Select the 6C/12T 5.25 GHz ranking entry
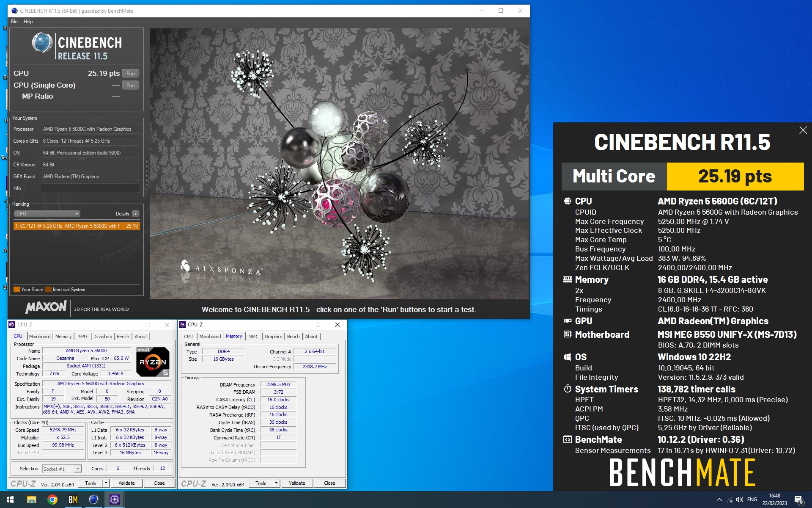Image resolution: width=812 pixels, height=508 pixels. click(x=77, y=226)
